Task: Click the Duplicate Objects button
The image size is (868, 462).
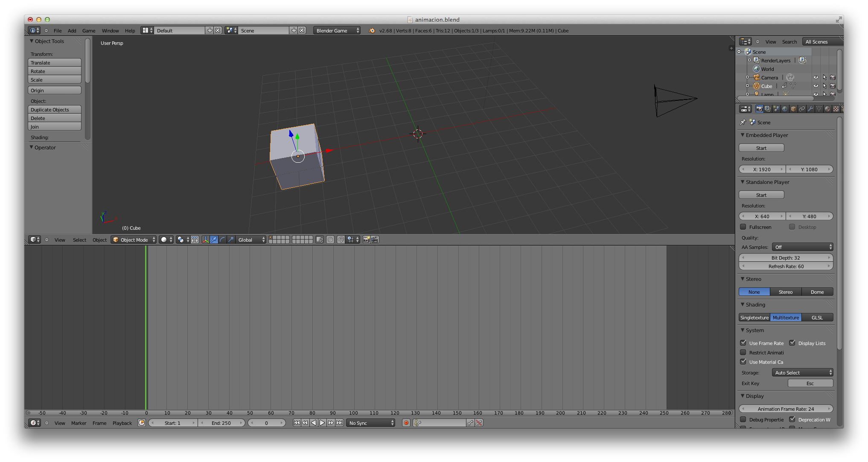Action: click(x=55, y=110)
